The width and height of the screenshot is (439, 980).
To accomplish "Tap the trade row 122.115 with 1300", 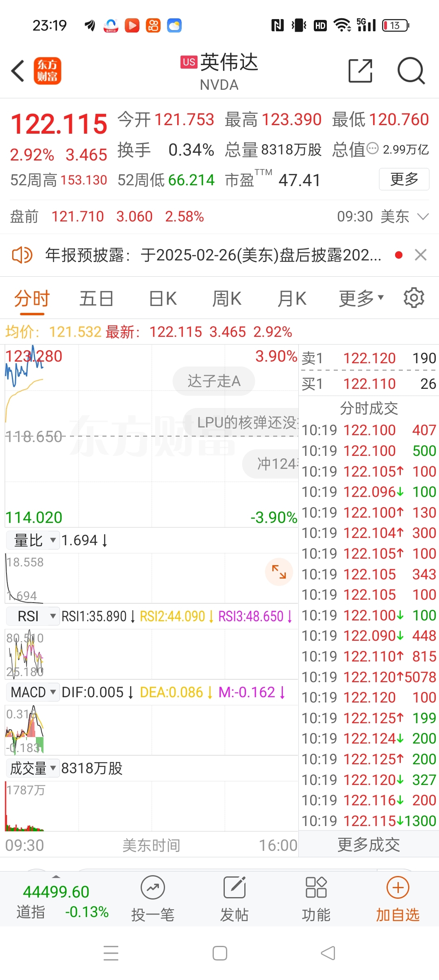I will click(x=369, y=821).
